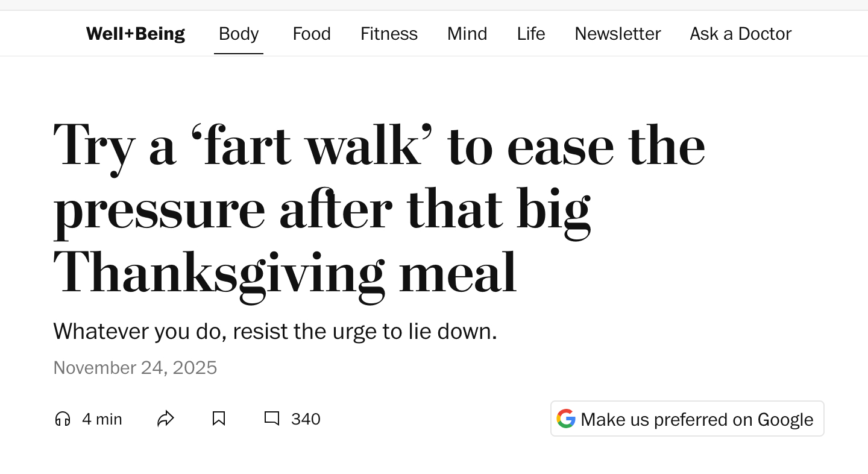The width and height of the screenshot is (868, 474).
Task: Visit the Ask a Doctor section
Action: click(741, 34)
